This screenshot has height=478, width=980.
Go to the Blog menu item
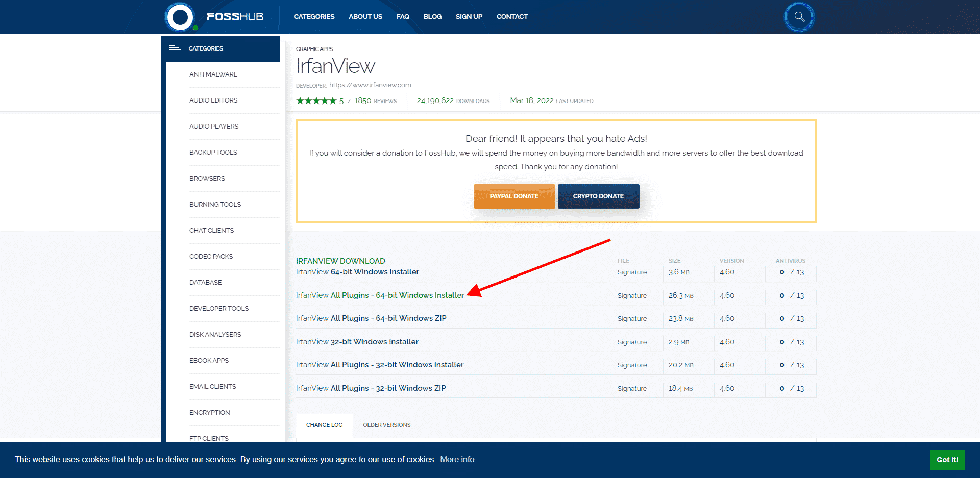[432, 17]
